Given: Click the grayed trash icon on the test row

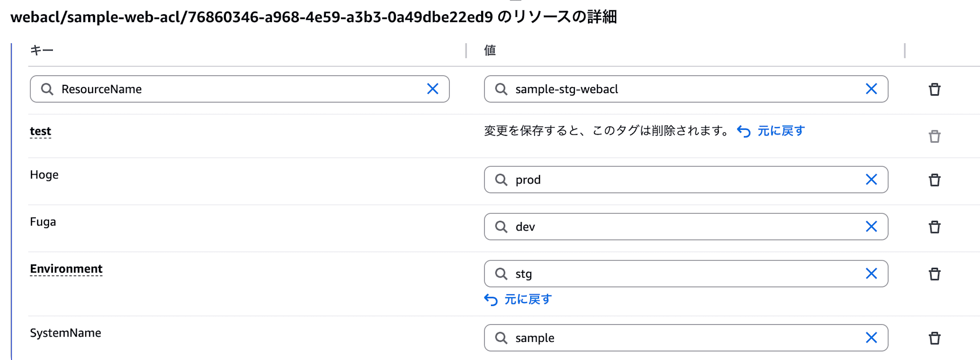Looking at the screenshot, I should (935, 136).
